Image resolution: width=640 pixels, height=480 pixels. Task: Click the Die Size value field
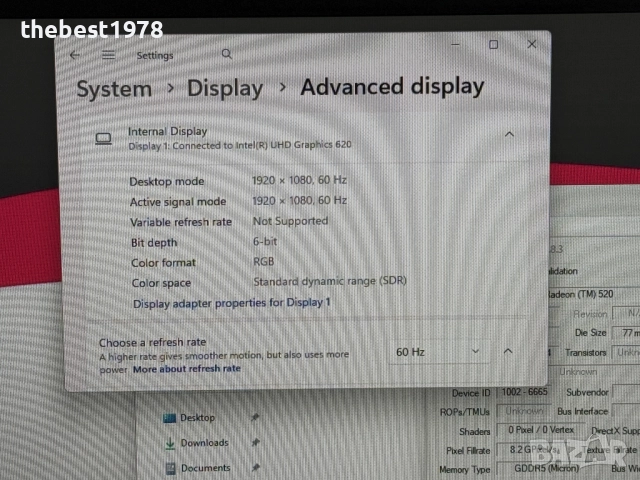click(626, 333)
